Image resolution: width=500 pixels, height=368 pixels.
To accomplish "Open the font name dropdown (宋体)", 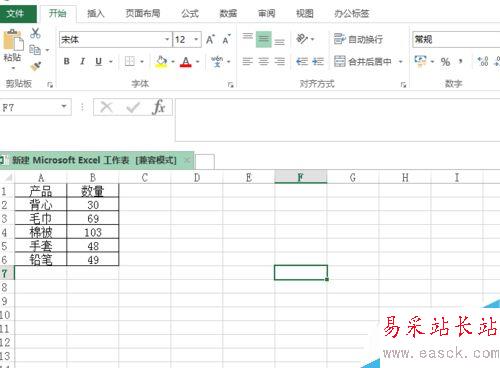I will [167, 39].
